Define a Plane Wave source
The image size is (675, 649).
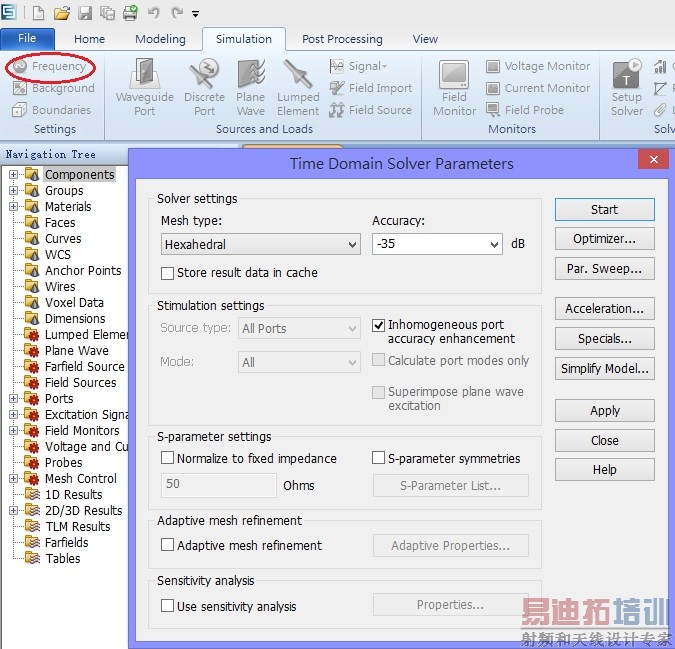[x=251, y=87]
